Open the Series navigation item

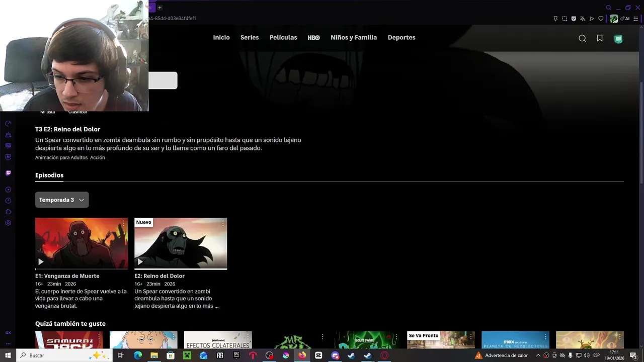pyautogui.click(x=250, y=38)
